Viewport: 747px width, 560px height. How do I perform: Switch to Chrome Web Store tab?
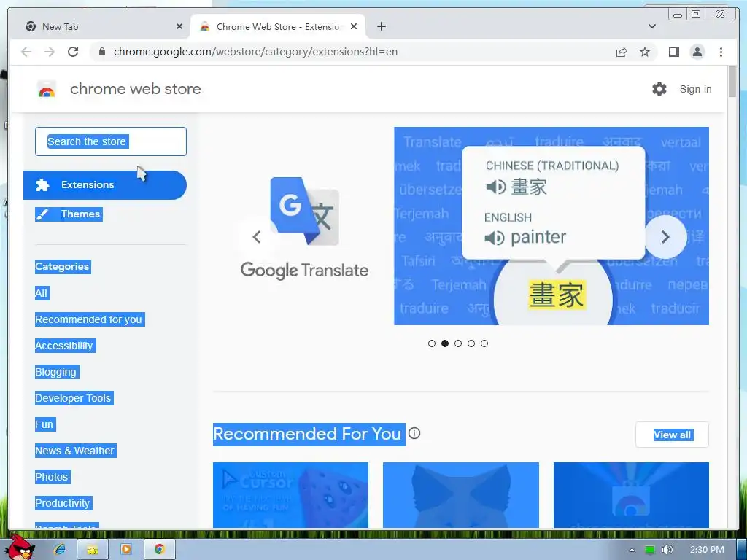click(x=279, y=26)
